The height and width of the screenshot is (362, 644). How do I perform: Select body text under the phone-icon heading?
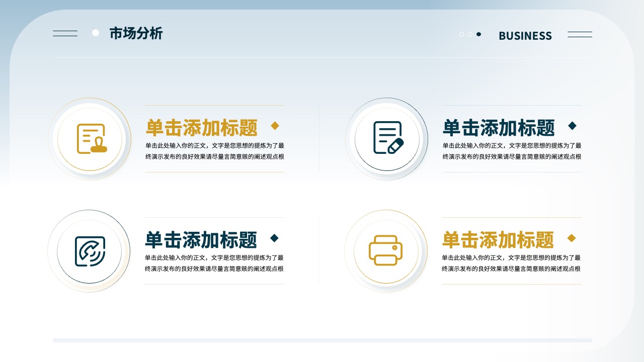coord(214,263)
